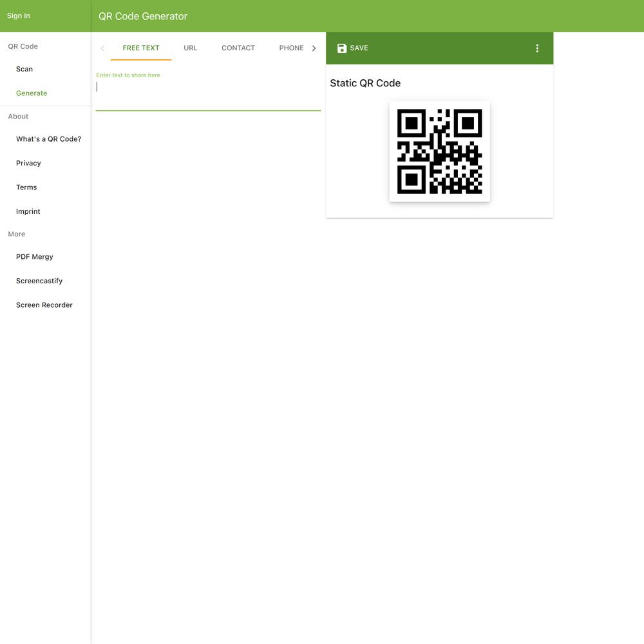
Task: Switch to the PHONE tab
Action: point(291,48)
